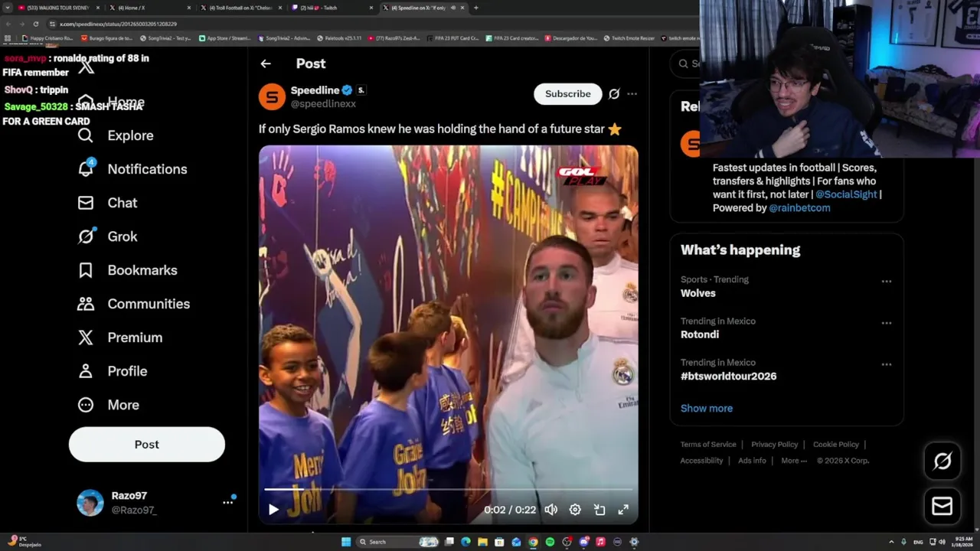Expand the footer More menu
Image resolution: width=980 pixels, height=551 pixels.
(x=795, y=461)
